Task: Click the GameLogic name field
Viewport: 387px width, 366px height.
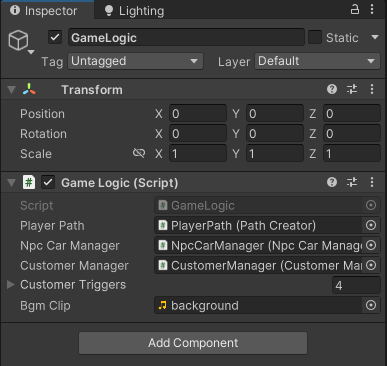Action: coord(186,37)
